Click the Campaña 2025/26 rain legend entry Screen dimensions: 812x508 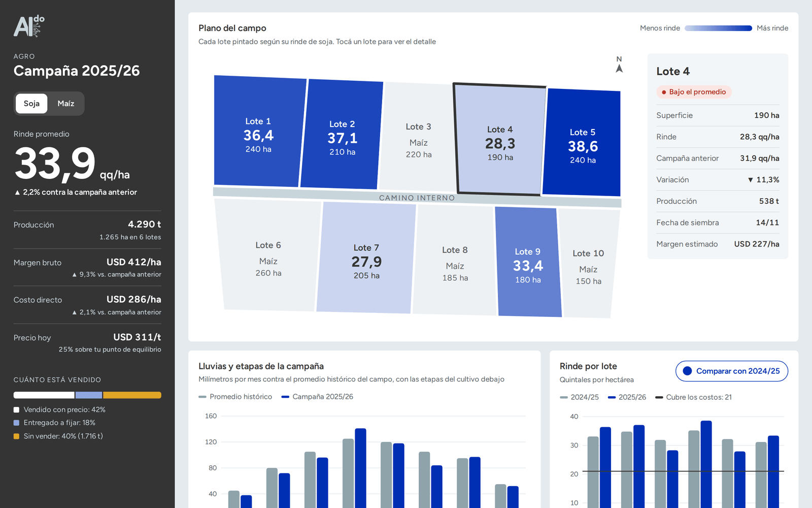point(317,397)
